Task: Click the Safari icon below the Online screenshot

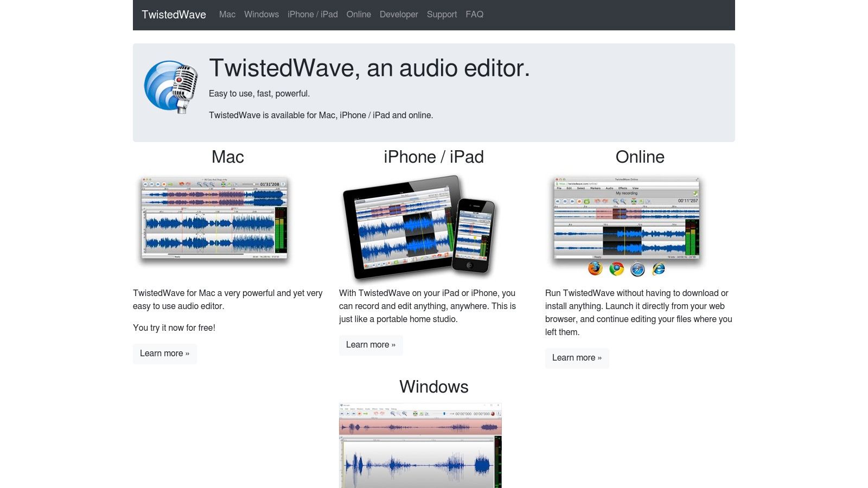Action: [x=638, y=269]
